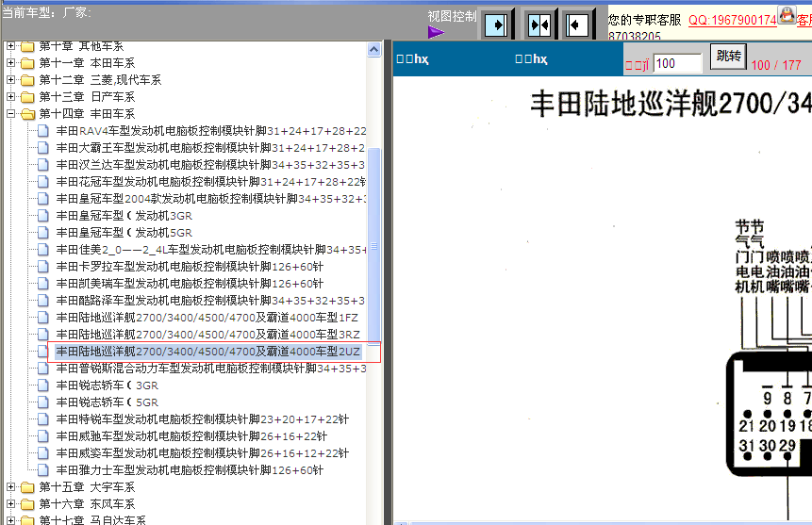Click the 跳转 jump button
The width and height of the screenshot is (812, 525).
[x=728, y=56]
